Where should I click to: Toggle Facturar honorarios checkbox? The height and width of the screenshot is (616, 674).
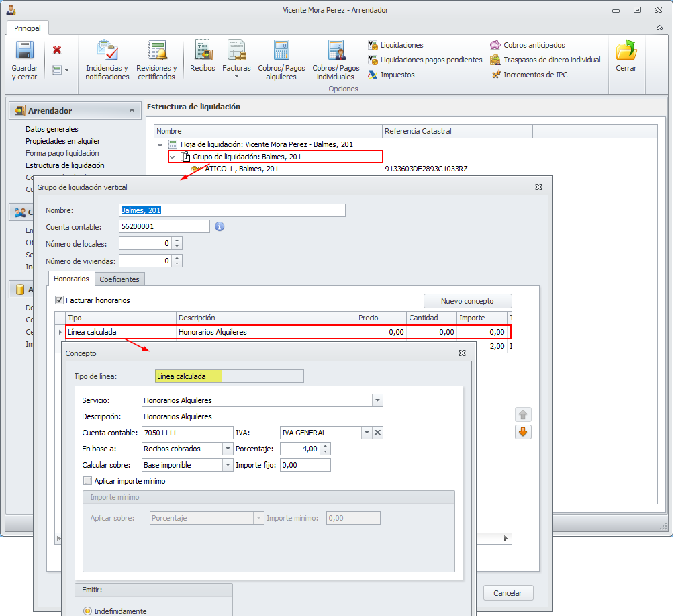click(x=60, y=300)
